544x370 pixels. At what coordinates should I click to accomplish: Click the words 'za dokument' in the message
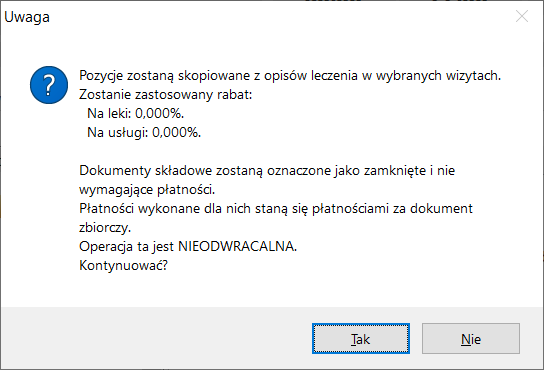pos(433,209)
